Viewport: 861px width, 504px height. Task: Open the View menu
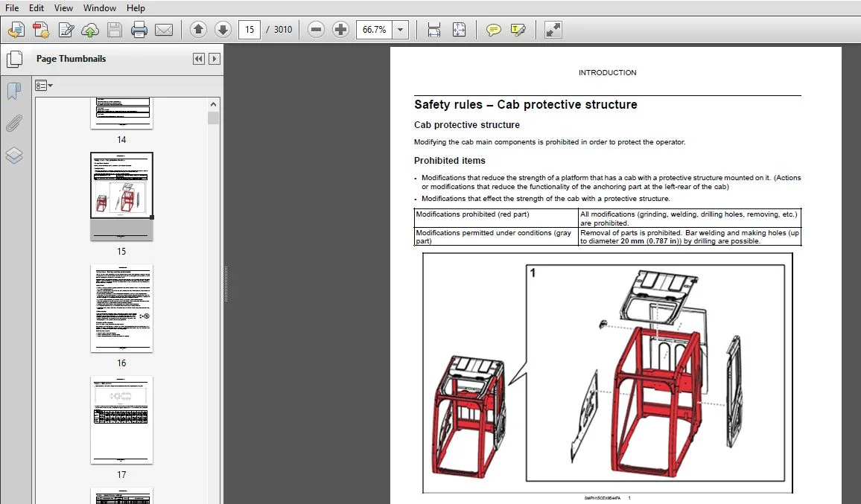(64, 7)
